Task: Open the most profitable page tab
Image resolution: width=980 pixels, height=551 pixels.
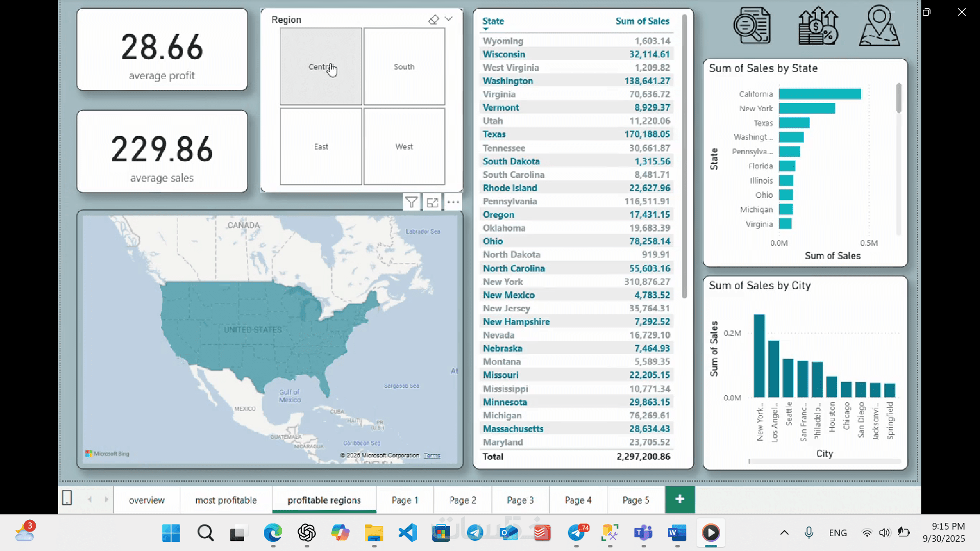Action: click(x=226, y=500)
